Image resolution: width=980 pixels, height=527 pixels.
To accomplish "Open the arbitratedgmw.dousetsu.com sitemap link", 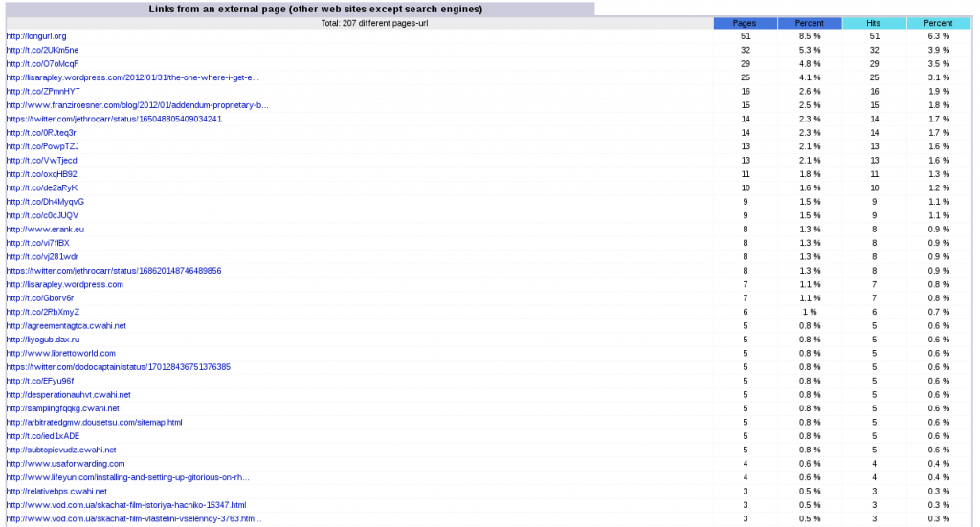I will pyautogui.click(x=95, y=422).
